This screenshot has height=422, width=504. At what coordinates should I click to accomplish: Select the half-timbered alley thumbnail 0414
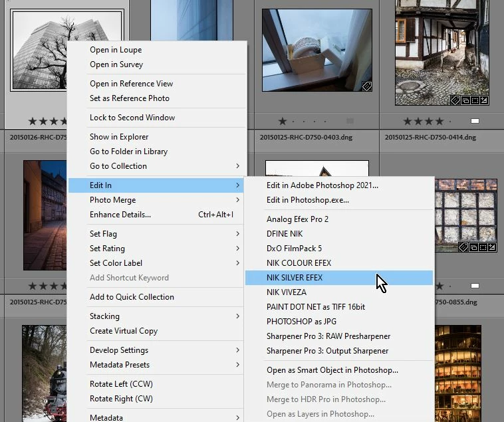coord(442,53)
